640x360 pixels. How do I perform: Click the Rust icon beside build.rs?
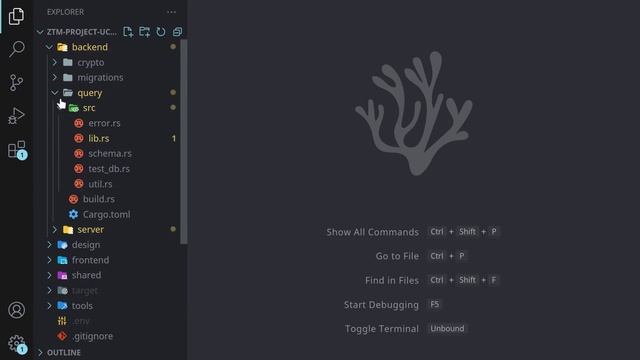[x=73, y=199]
